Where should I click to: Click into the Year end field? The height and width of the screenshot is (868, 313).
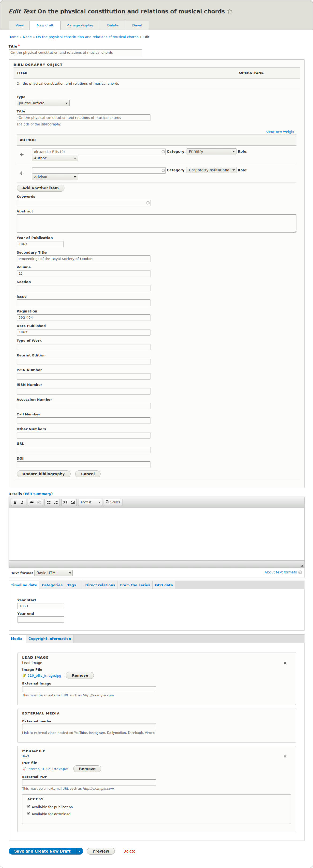(40, 620)
